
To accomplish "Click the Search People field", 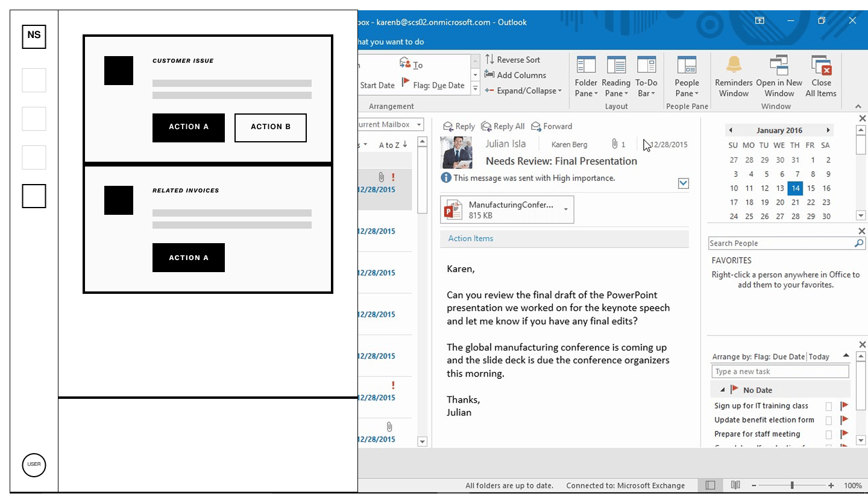I will click(x=787, y=243).
